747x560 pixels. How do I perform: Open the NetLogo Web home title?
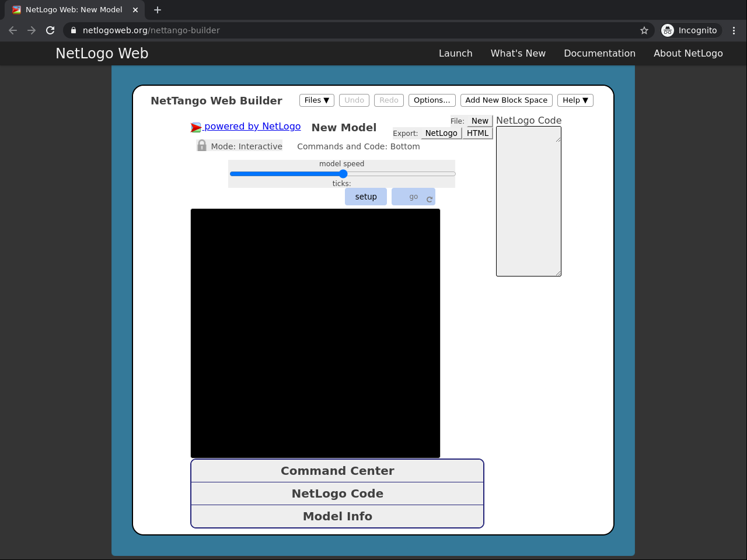102,53
